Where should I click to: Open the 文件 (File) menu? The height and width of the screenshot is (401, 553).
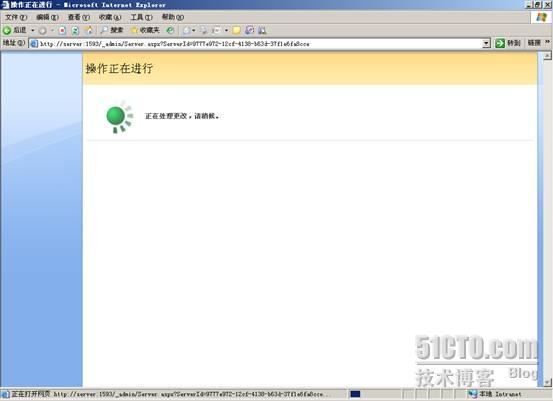pyautogui.click(x=16, y=17)
